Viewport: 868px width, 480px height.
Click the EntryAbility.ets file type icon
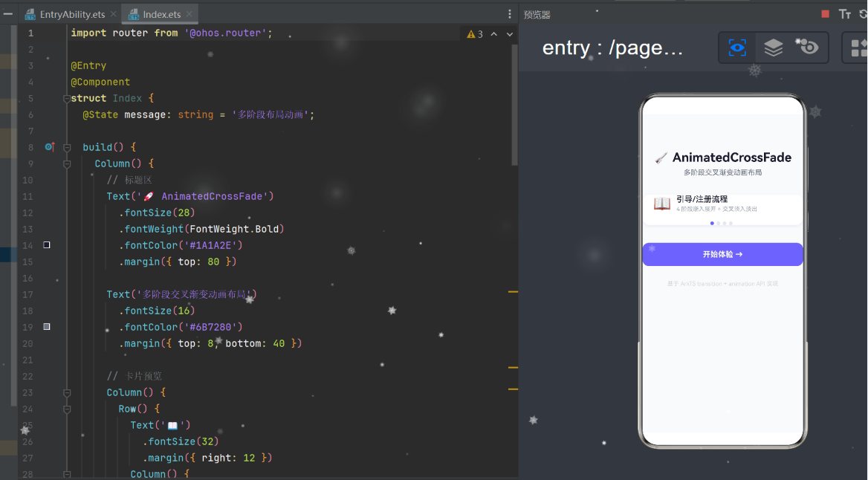click(30, 14)
